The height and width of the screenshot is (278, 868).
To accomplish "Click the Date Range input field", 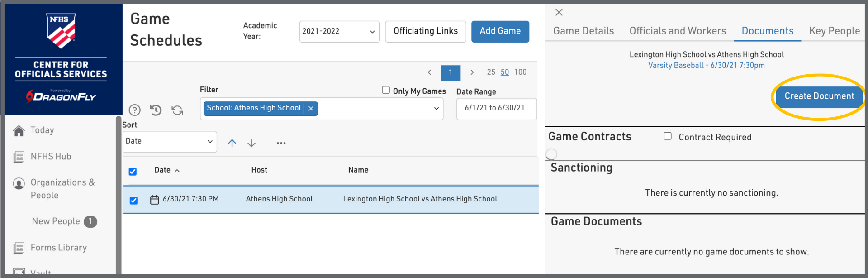I will 496,109.
